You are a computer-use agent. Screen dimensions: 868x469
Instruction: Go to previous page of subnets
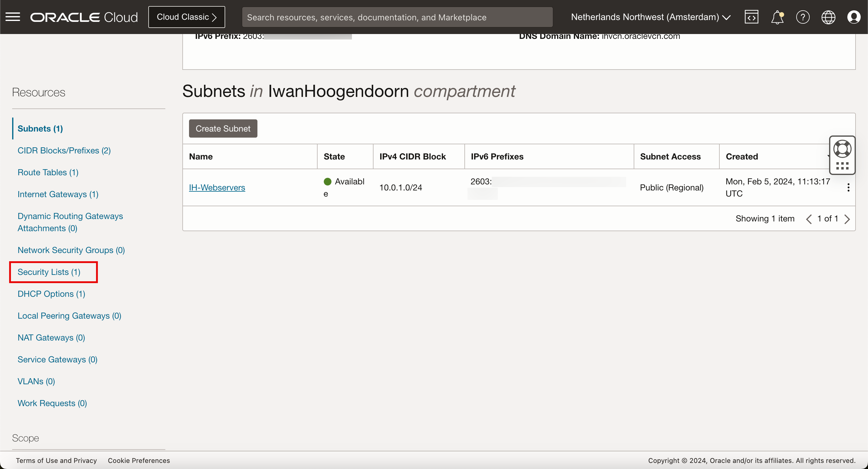(x=809, y=219)
